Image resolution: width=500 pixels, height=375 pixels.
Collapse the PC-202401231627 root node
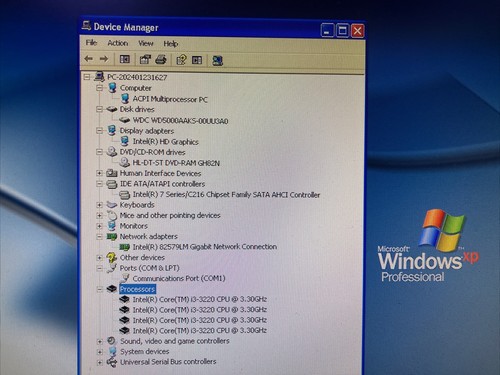[x=87, y=77]
